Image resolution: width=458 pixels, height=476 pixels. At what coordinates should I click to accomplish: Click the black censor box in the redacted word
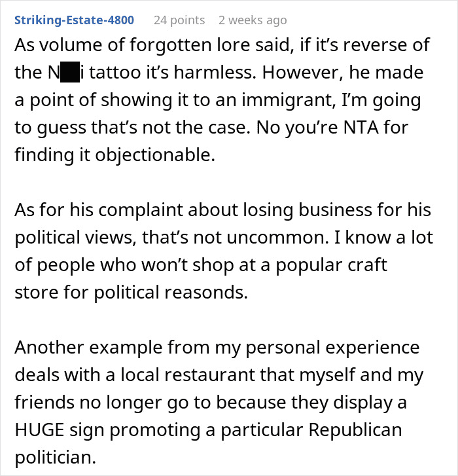coord(70,72)
